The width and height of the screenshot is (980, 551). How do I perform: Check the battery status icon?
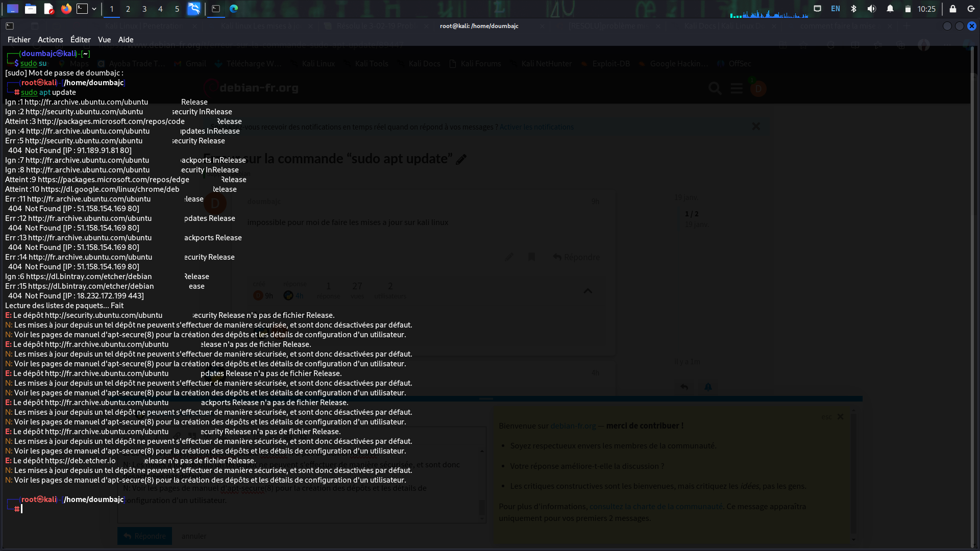pyautogui.click(x=908, y=9)
